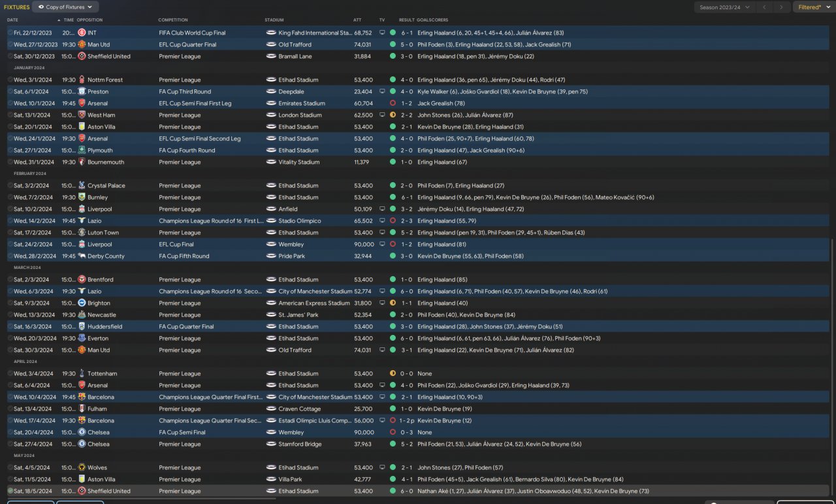This screenshot has height=504, width=836.
Task: Open the Filtered dropdown
Action: click(x=813, y=7)
